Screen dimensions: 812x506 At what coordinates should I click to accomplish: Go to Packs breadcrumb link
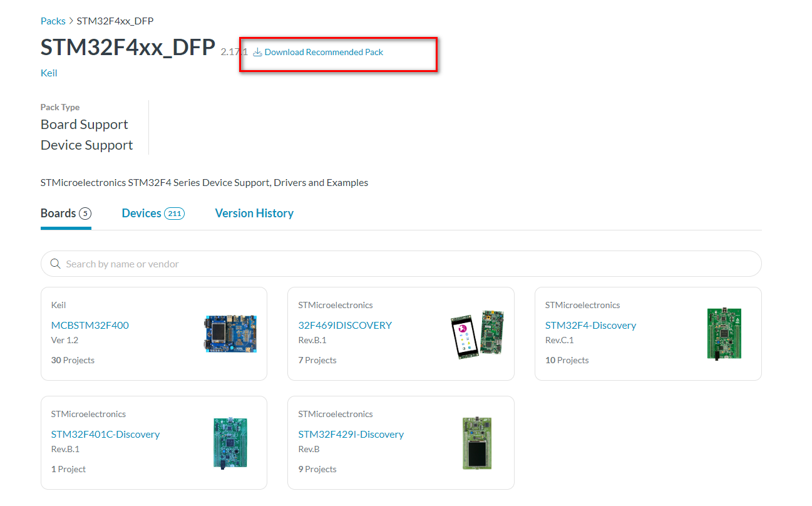click(53, 21)
